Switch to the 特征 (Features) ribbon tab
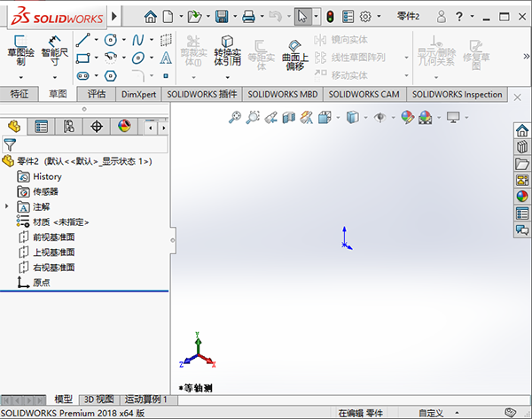This screenshot has height=419, width=532. click(20, 94)
